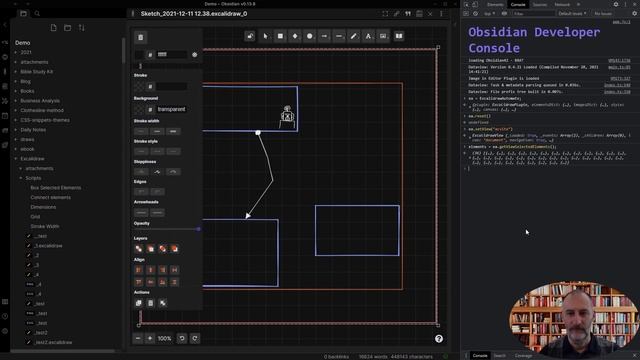Open Excalidraw help question mark

(439, 339)
